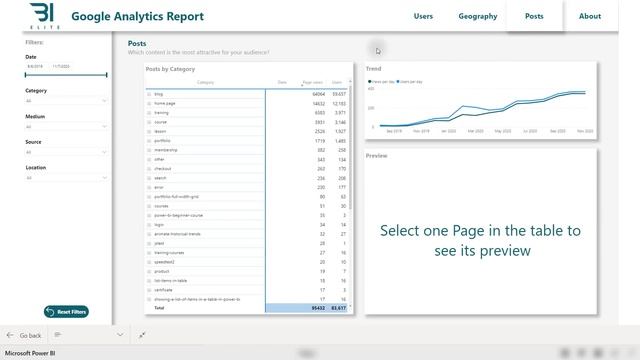
Task: Edit the end date input field
Action: [x=61, y=66]
